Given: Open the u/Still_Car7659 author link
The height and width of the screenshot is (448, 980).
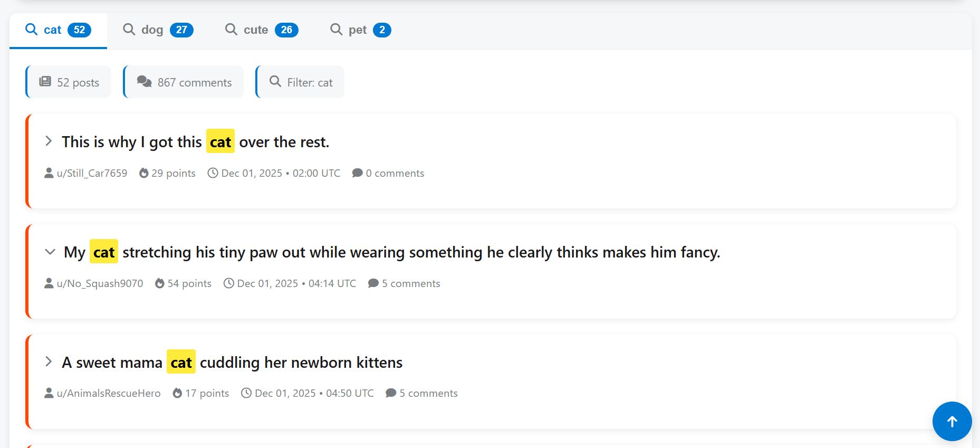Looking at the screenshot, I should click(x=92, y=173).
